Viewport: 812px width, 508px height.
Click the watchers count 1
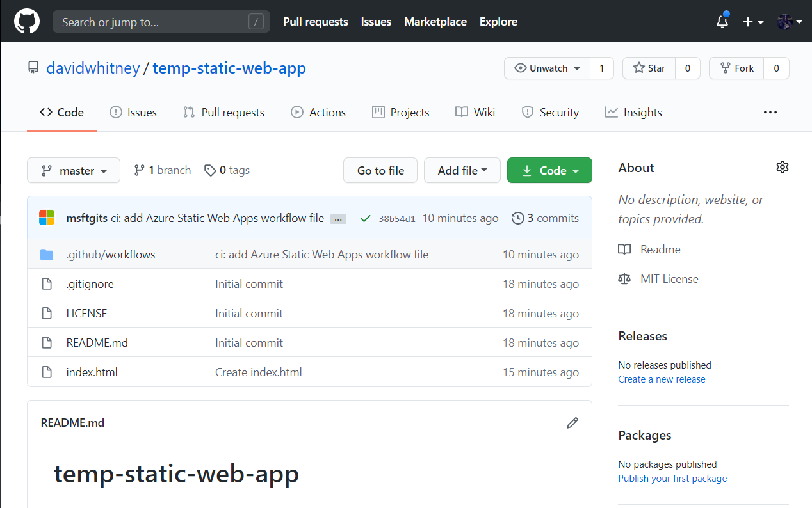pos(601,68)
